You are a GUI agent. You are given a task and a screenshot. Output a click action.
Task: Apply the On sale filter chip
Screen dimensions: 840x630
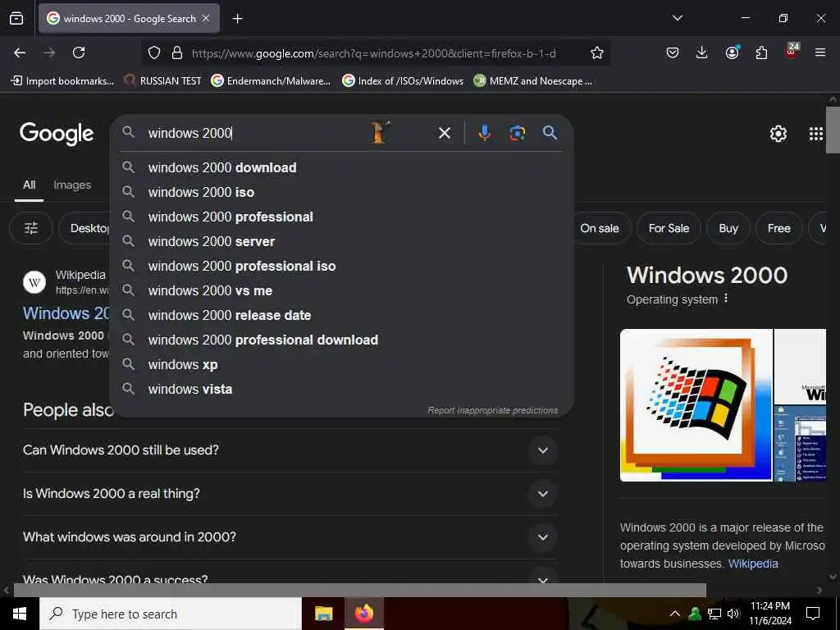pyautogui.click(x=600, y=228)
